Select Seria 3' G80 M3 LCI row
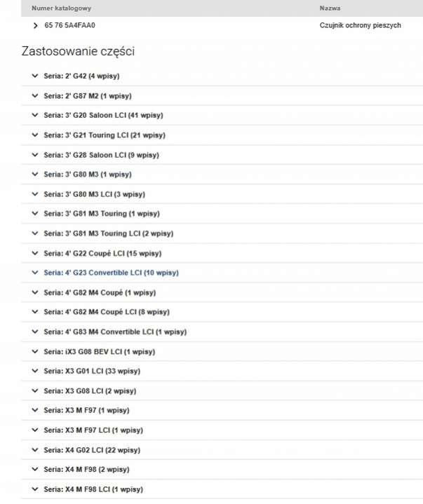The width and height of the screenshot is (423, 504). tap(94, 194)
